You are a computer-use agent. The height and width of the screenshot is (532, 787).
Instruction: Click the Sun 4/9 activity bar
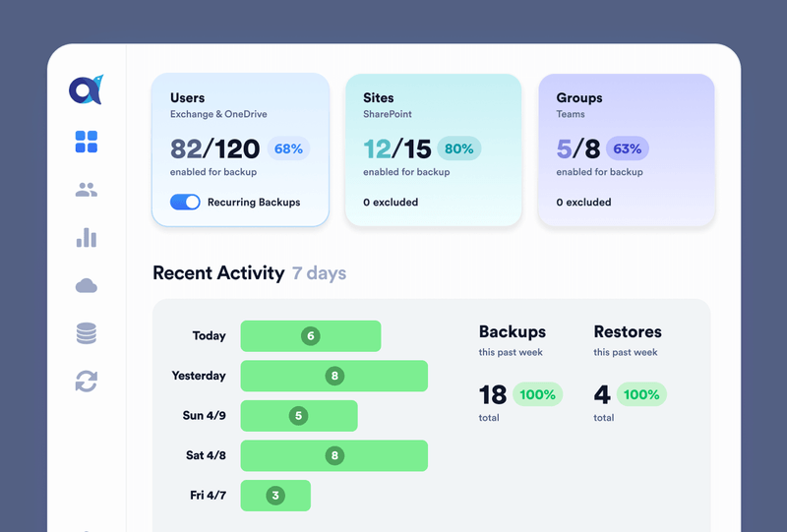pyautogui.click(x=299, y=416)
